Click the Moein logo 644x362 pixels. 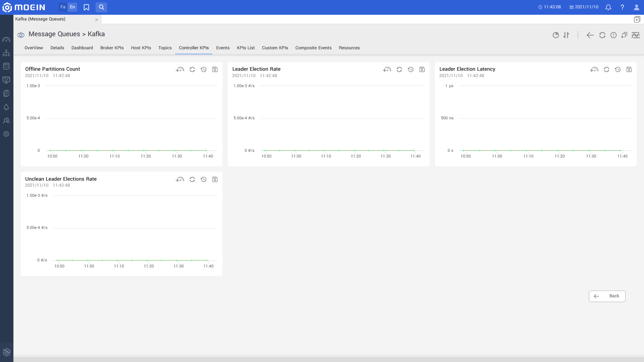pos(23,7)
